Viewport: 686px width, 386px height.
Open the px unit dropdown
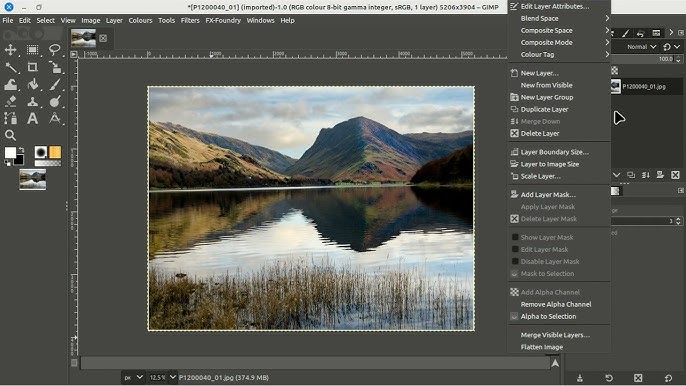click(133, 377)
